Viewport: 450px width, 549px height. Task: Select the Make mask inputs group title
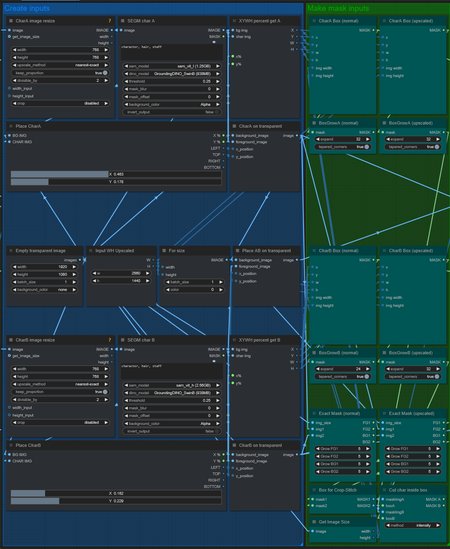tap(338, 8)
